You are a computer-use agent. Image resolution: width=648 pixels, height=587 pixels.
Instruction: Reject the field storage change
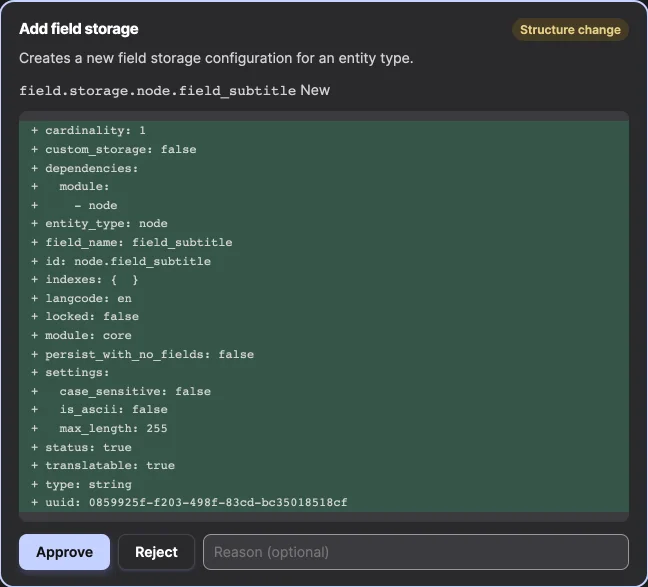[x=156, y=552]
